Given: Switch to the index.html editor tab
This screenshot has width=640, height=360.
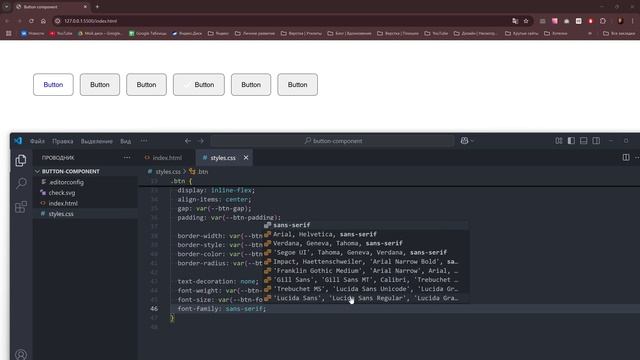Looking at the screenshot, I should [x=167, y=158].
